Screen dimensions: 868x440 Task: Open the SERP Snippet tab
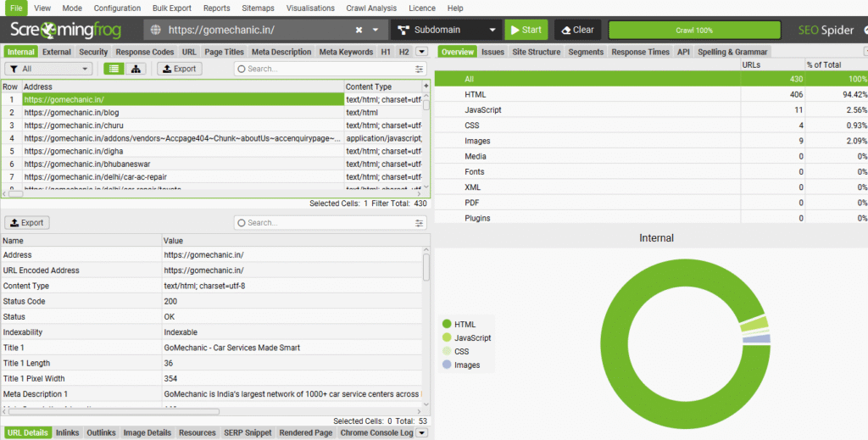coord(248,433)
